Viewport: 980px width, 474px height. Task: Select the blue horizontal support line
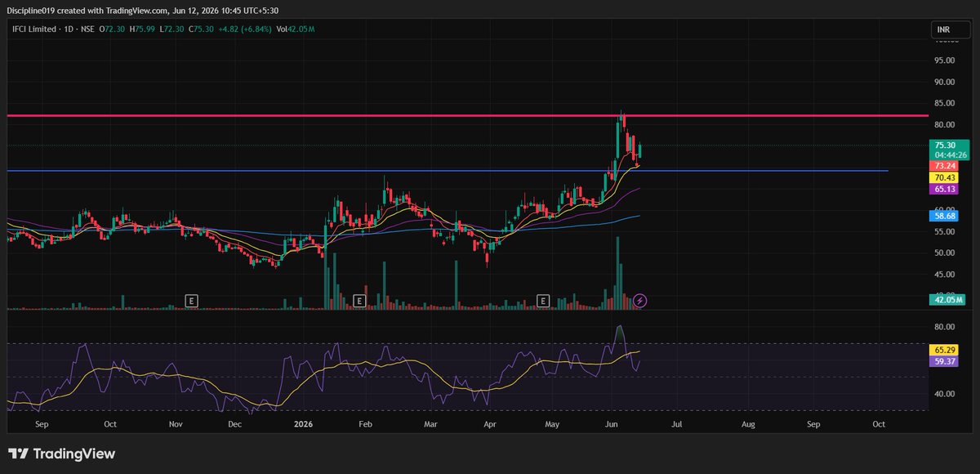tap(448, 171)
